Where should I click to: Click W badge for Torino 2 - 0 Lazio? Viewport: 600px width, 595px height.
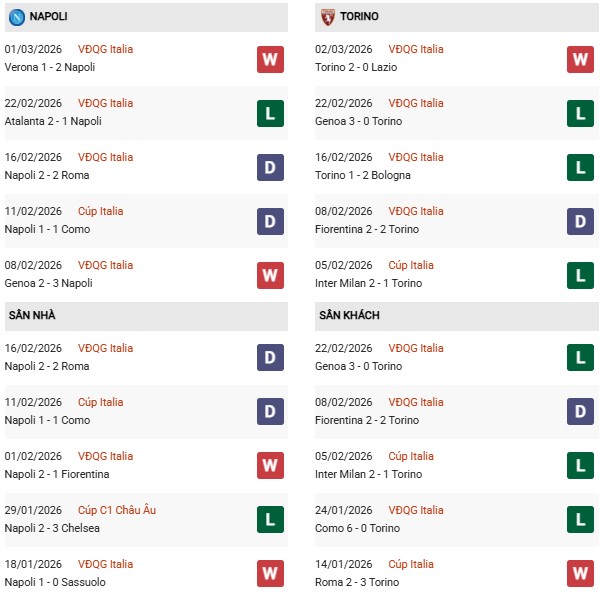click(x=581, y=59)
